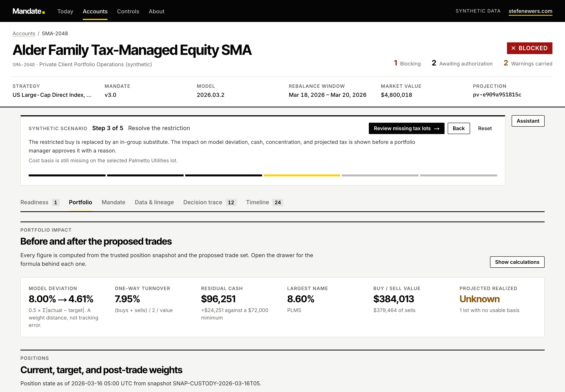Go to Controls in top navigation
This screenshot has width=565, height=392.
[128, 11]
